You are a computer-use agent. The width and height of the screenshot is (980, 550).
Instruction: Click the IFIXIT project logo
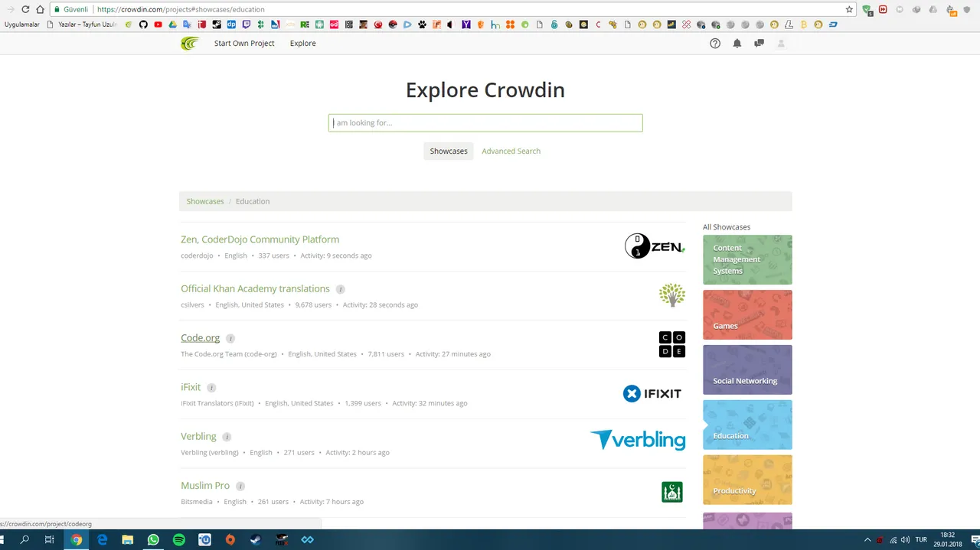pyautogui.click(x=652, y=393)
